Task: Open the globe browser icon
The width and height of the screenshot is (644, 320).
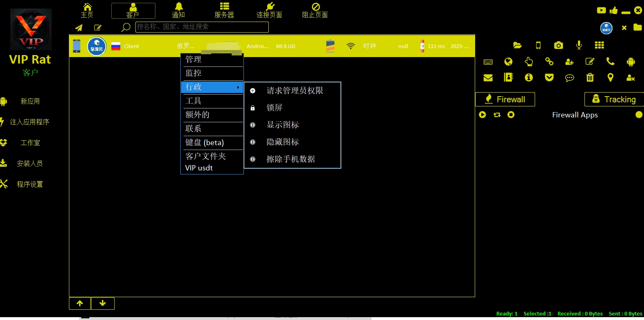Action: click(x=508, y=62)
